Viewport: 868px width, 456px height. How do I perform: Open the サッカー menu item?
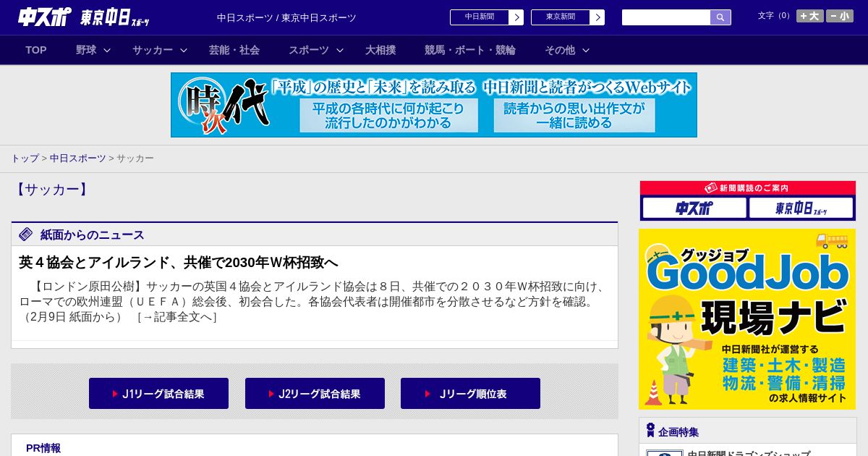(153, 50)
